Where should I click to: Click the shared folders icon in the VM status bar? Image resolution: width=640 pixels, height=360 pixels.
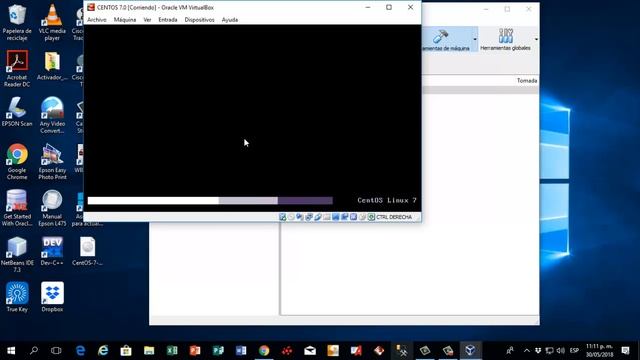point(327,217)
